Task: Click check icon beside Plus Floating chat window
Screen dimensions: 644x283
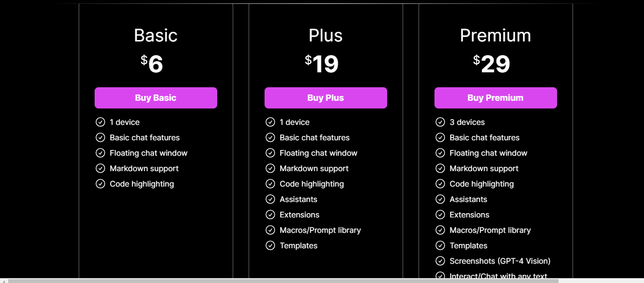Action: pyautogui.click(x=270, y=153)
